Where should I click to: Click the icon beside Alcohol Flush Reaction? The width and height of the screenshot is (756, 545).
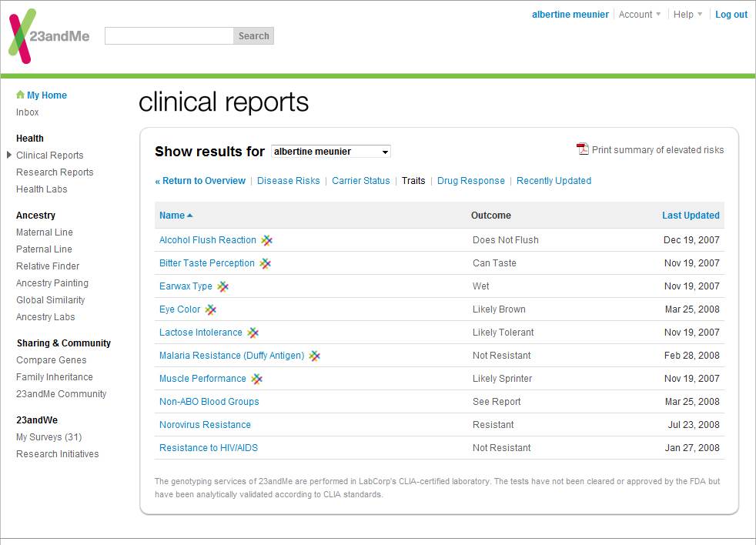point(266,240)
